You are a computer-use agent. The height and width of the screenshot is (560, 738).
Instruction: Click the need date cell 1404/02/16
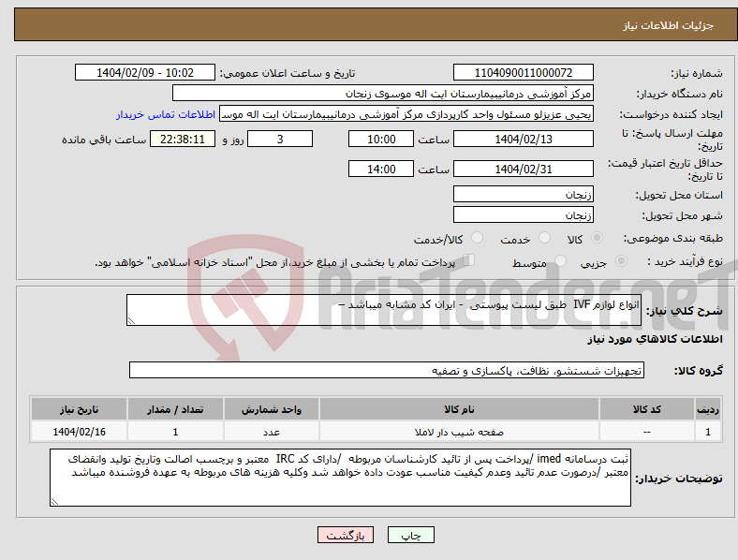tap(79, 432)
